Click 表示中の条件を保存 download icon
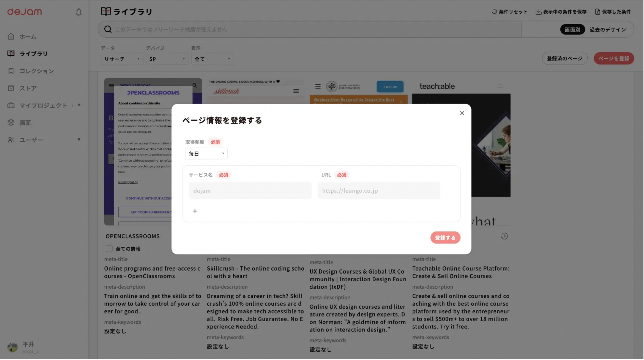Screen dimensions: 644x360 (538, 12)
